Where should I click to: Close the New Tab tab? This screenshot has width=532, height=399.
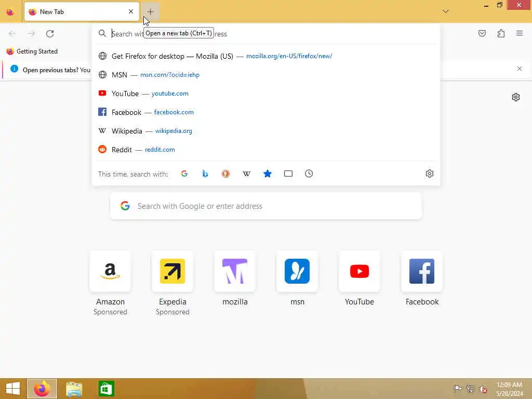(131, 11)
